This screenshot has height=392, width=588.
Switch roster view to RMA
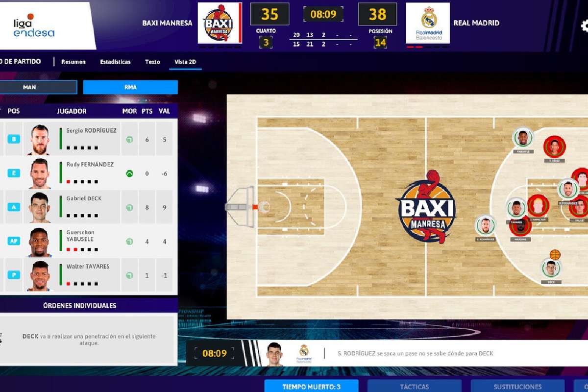[130, 87]
